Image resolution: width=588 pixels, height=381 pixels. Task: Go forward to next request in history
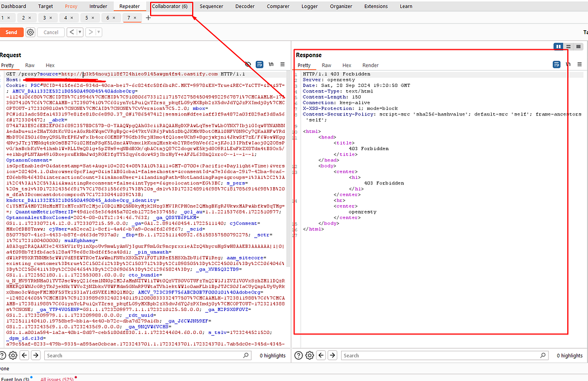[90, 32]
